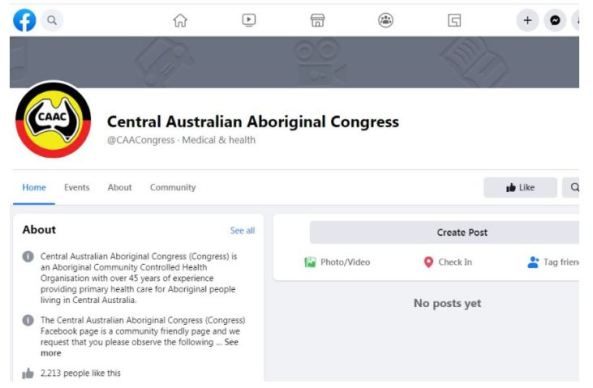
Task: Go to the Home feed icon
Action: (180, 20)
